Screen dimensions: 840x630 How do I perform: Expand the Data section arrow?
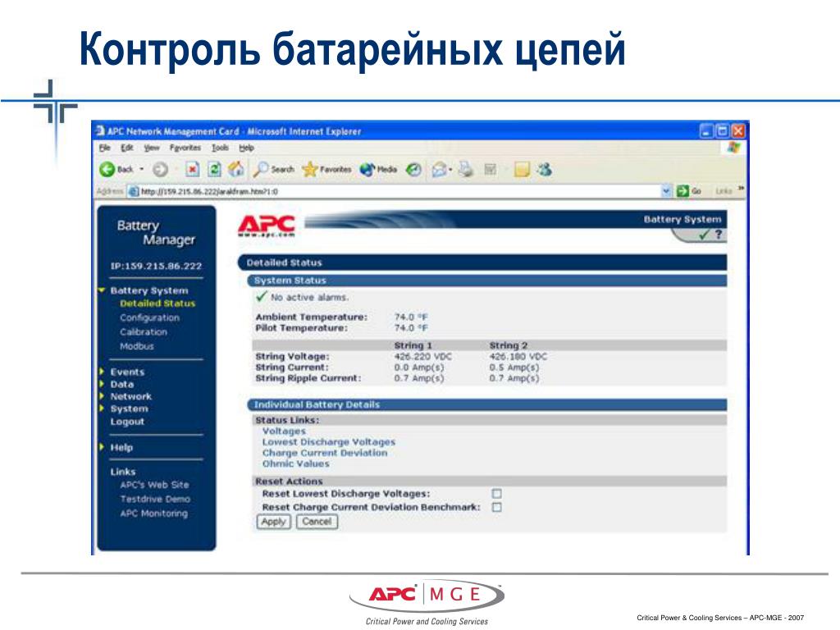[101, 384]
